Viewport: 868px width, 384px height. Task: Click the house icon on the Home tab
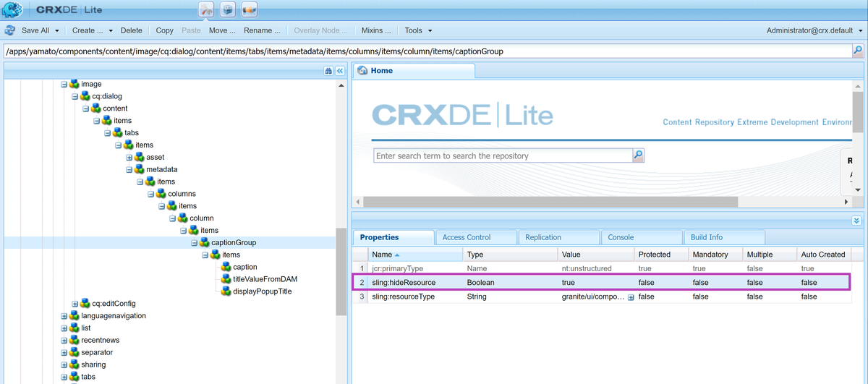tap(362, 71)
